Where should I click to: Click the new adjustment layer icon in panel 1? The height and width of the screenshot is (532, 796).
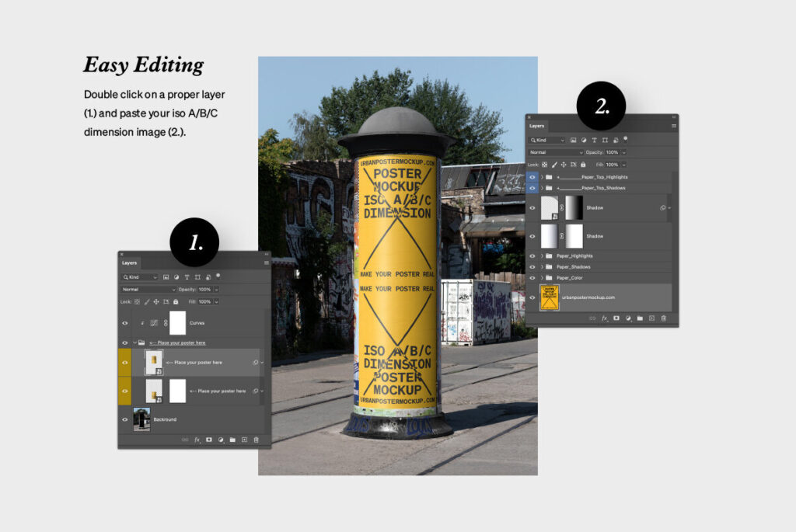point(221,440)
